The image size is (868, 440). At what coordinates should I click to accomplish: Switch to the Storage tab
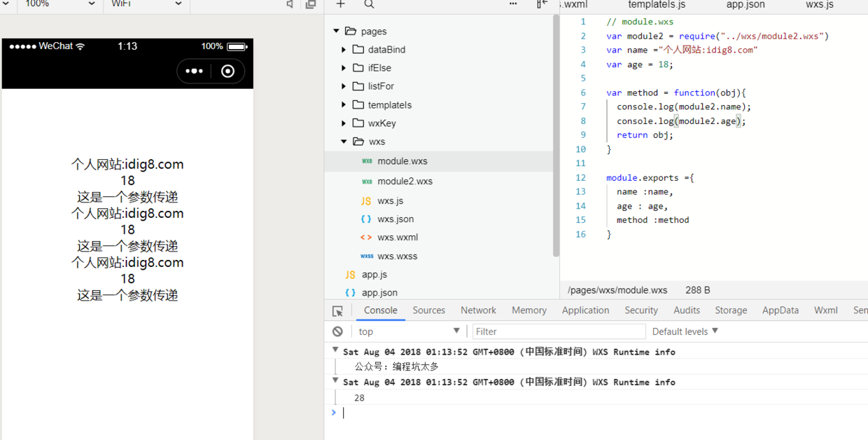pyautogui.click(x=731, y=310)
